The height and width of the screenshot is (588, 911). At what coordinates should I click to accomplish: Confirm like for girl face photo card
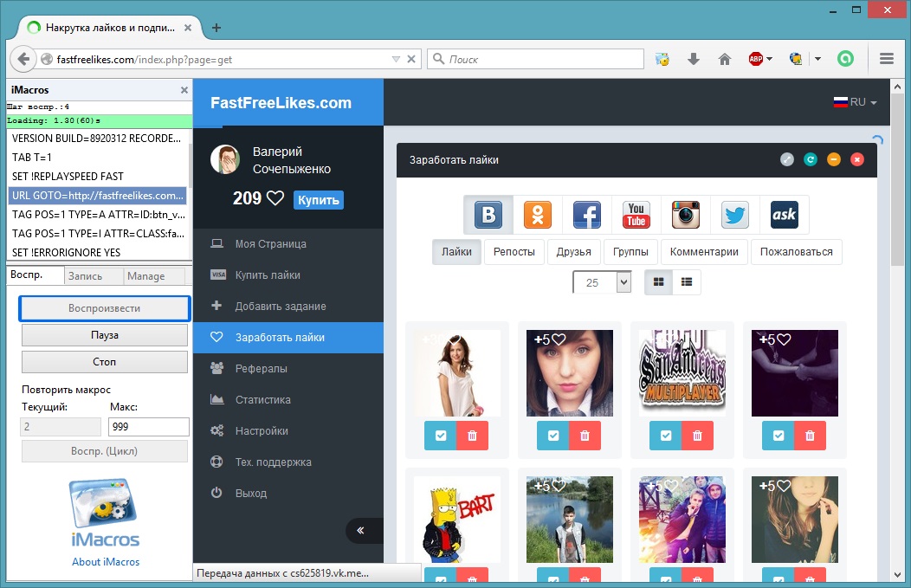coord(553,436)
